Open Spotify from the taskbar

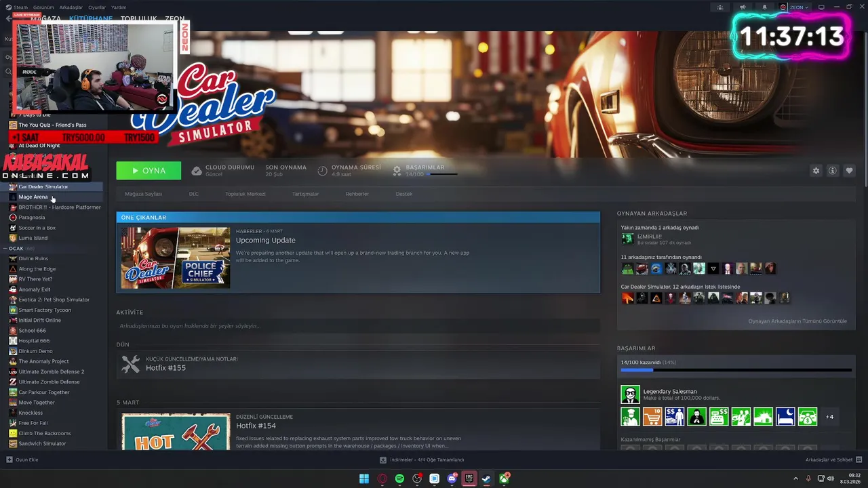[x=399, y=479]
